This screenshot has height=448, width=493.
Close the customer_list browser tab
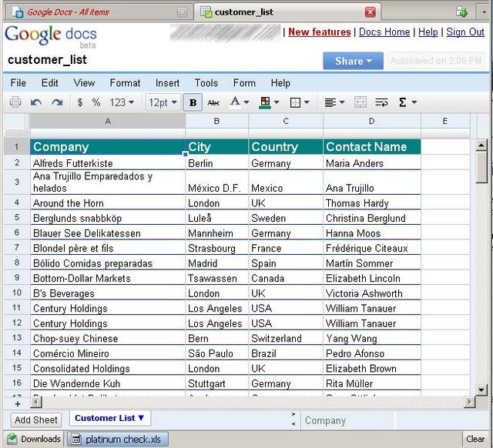click(370, 12)
